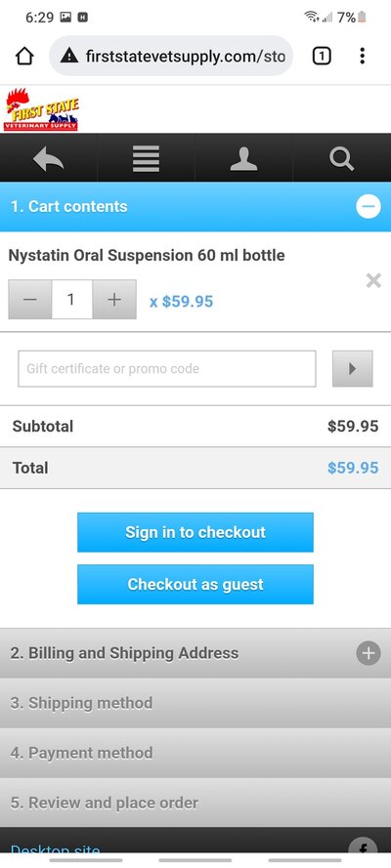The image size is (391, 868).
Task: Tap the browser home icon
Action: click(x=24, y=56)
